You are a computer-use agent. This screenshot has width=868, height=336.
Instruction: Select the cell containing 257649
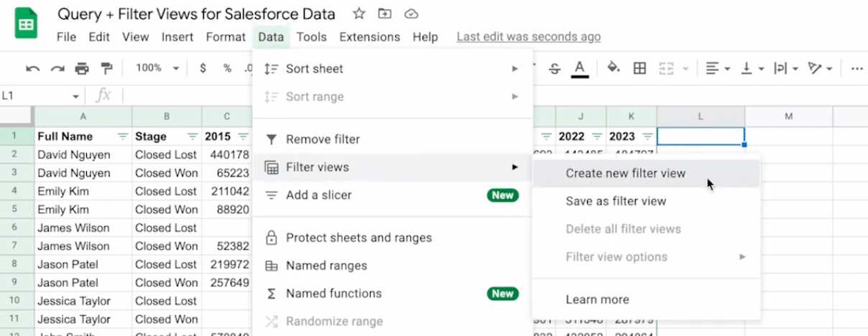(226, 283)
